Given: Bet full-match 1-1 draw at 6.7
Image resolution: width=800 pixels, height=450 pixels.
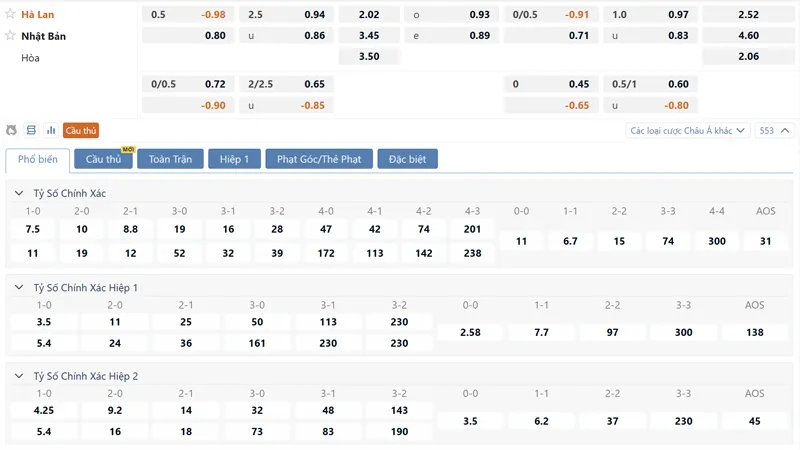Looking at the screenshot, I should (570, 241).
